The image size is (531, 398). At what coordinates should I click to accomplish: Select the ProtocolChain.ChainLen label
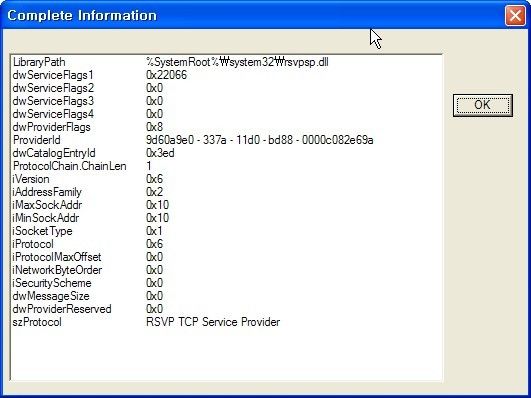coord(69,166)
